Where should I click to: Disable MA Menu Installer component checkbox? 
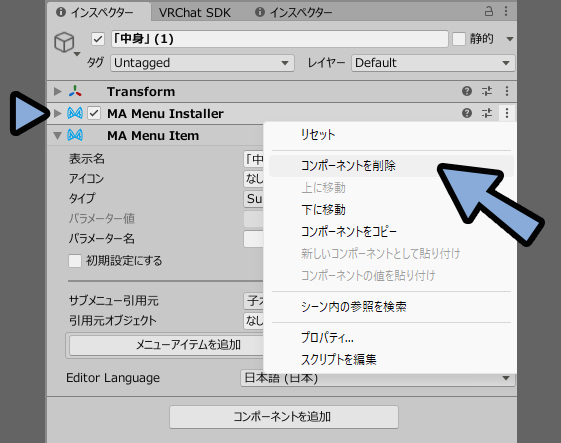94,113
